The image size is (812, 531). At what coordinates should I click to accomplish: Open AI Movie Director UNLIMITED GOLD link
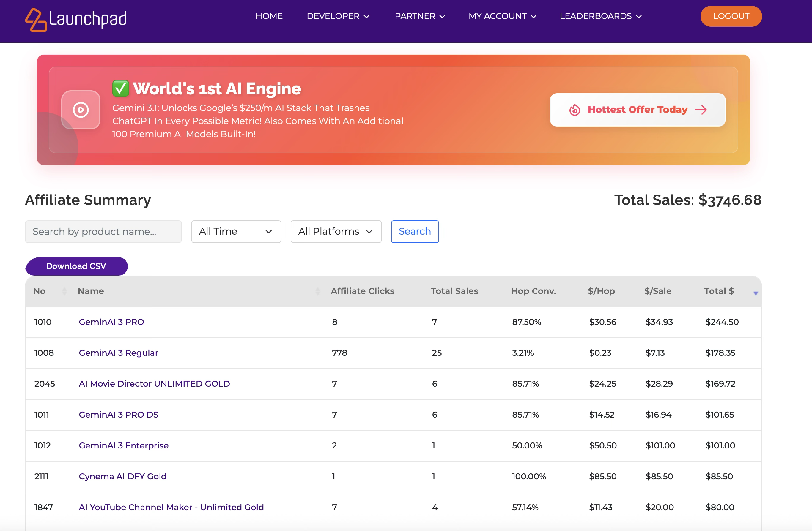pyautogui.click(x=154, y=384)
